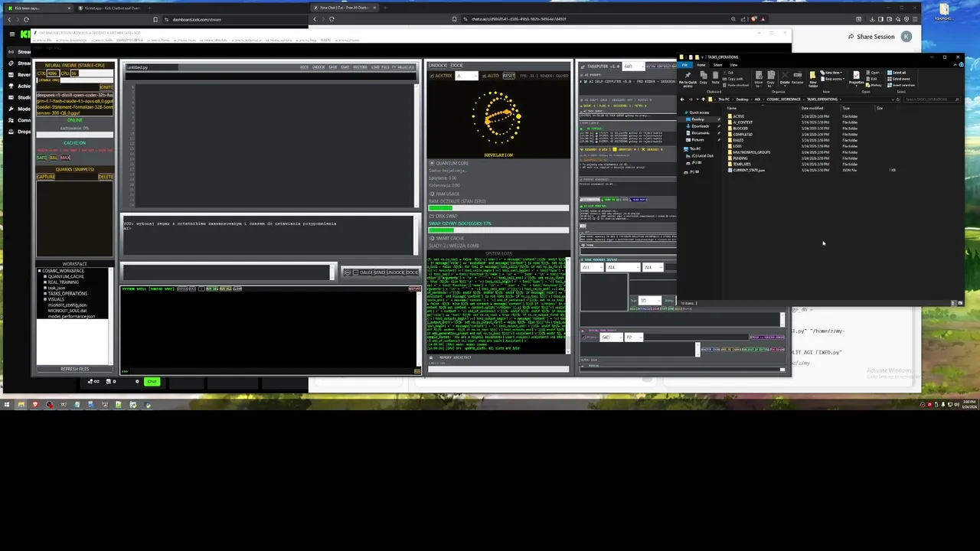Go up one folder in File Explorer
Viewport: 980px width, 551px height.
point(703,99)
